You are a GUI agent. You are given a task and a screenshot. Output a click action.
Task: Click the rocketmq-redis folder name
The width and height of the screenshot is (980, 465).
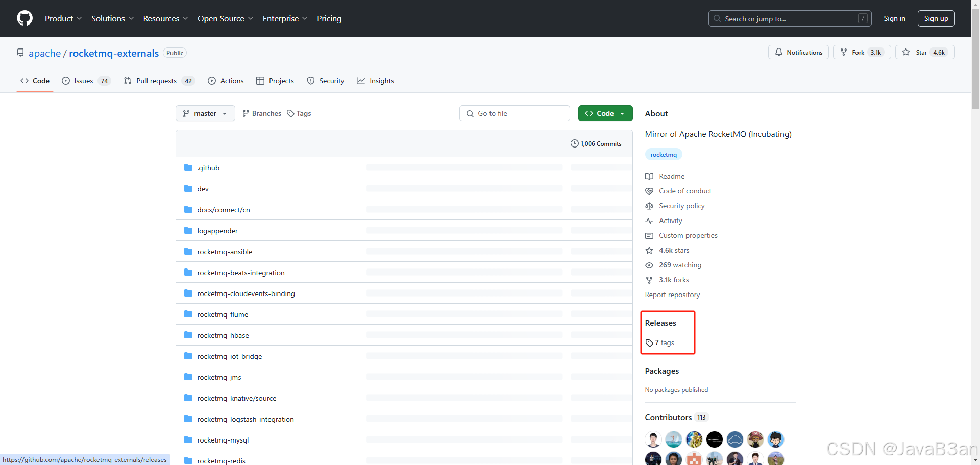tap(221, 461)
